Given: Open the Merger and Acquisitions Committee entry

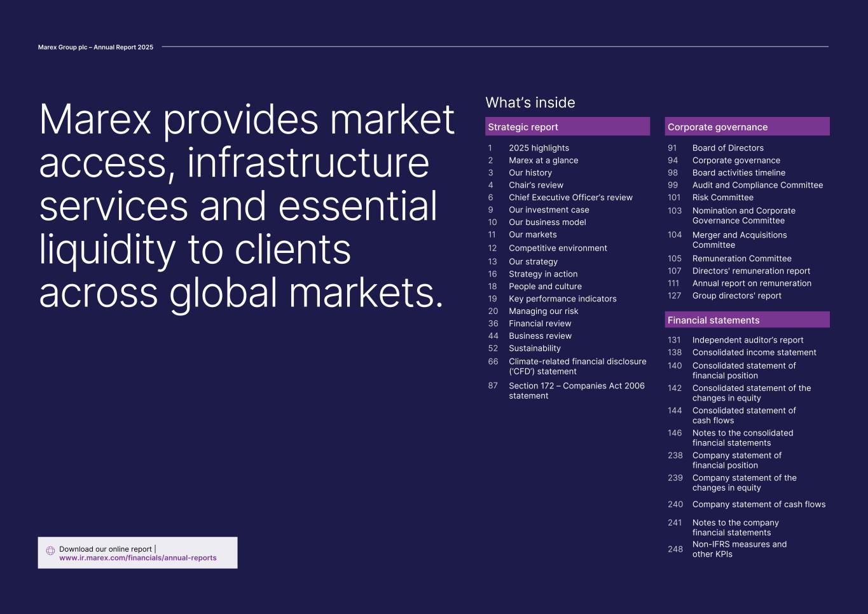Looking at the screenshot, I should coord(740,240).
